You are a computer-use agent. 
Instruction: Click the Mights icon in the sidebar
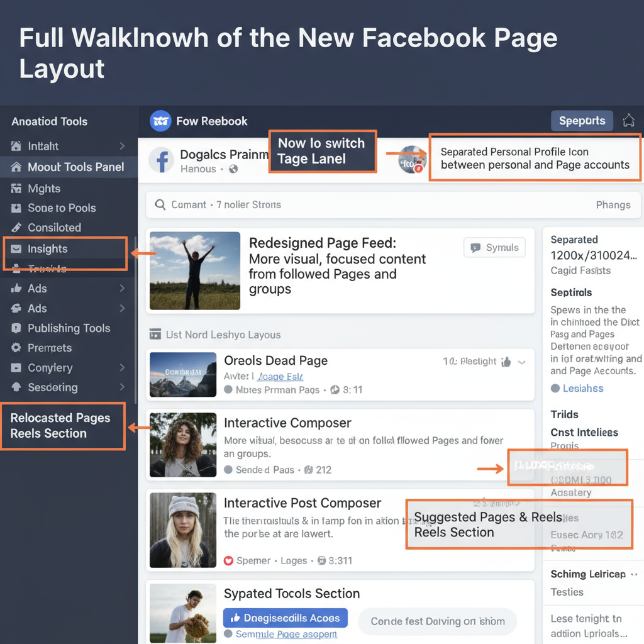[16, 189]
